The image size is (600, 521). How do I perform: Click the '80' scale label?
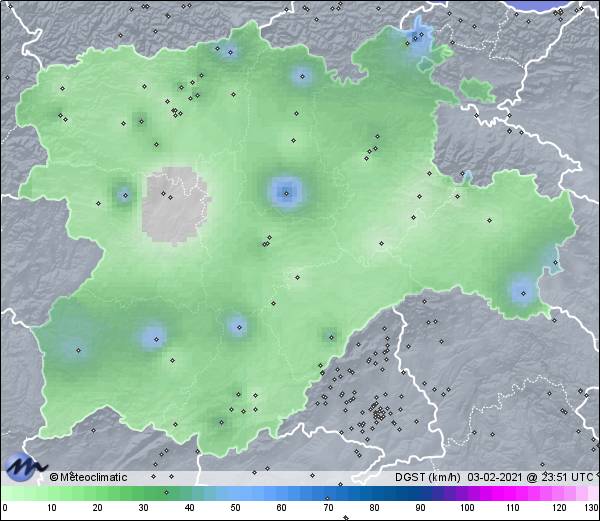point(374,508)
